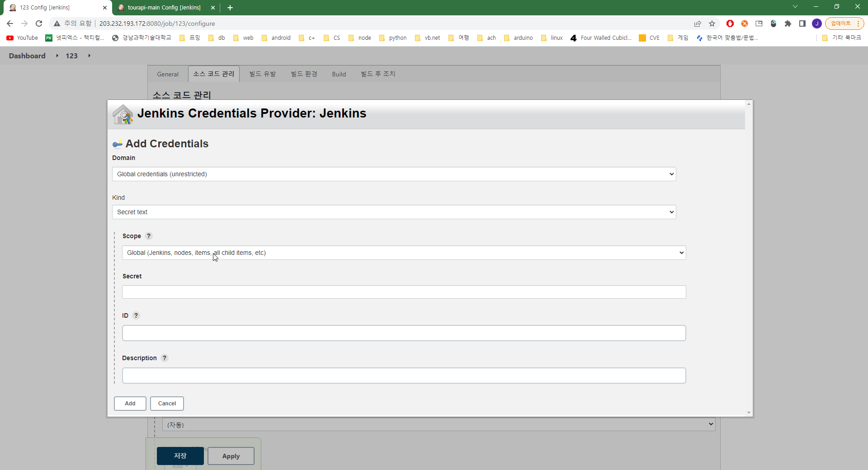868x470 pixels.
Task: Click the Dashboard breadcrumb link
Action: (x=27, y=56)
